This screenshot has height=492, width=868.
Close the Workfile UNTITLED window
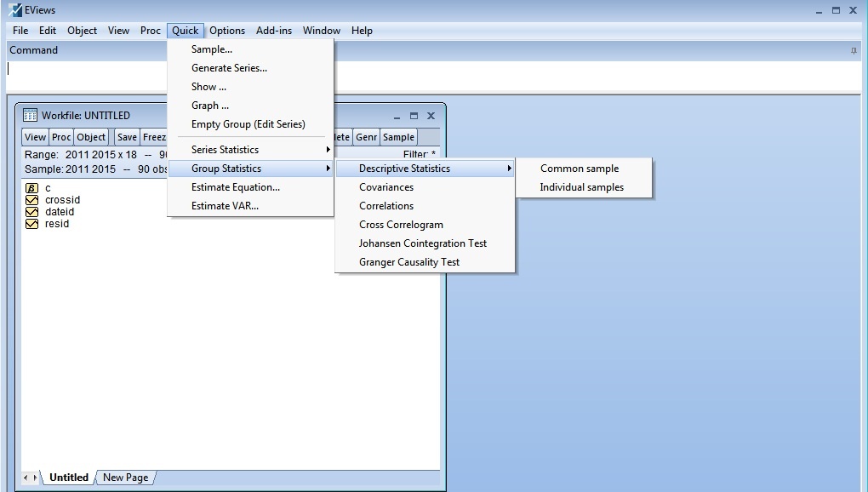431,116
